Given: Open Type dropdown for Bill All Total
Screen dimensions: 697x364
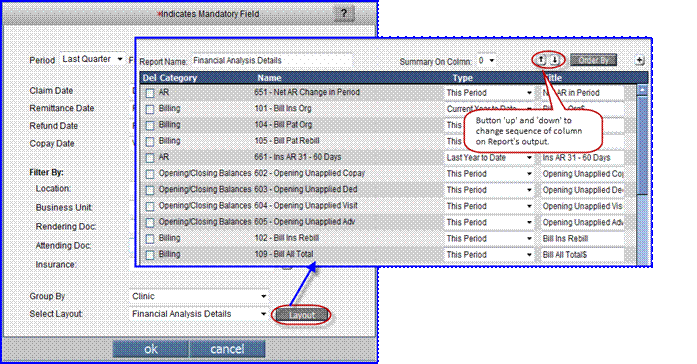Looking at the screenshot, I should [x=489, y=255].
